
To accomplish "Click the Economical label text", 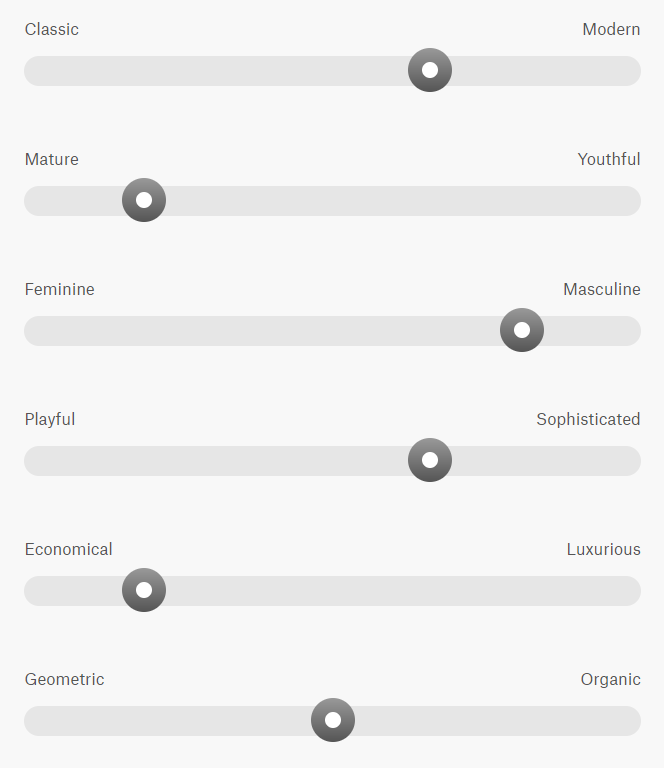I will (x=69, y=549).
